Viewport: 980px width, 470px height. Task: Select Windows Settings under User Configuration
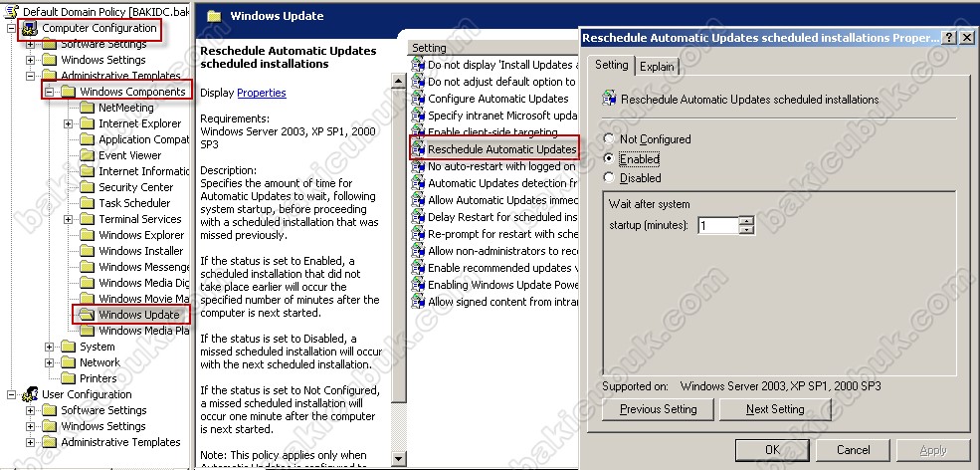[103, 427]
